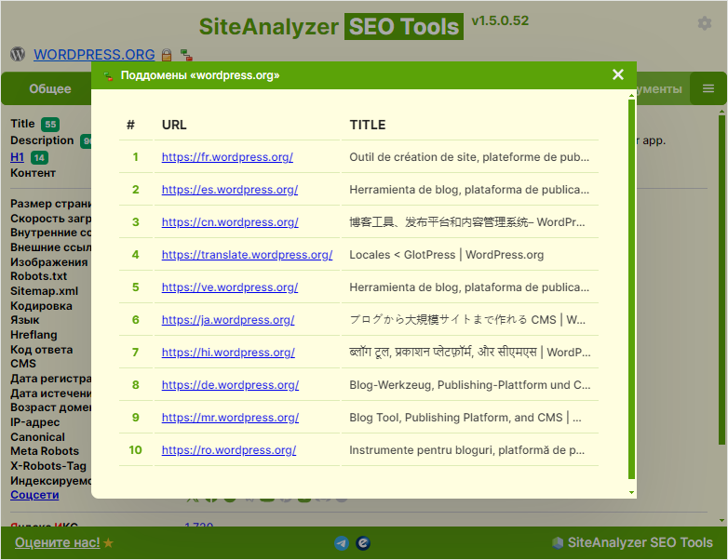Open https://ro.wordpress.org/ link
The height and width of the screenshot is (560, 728).
(x=229, y=449)
